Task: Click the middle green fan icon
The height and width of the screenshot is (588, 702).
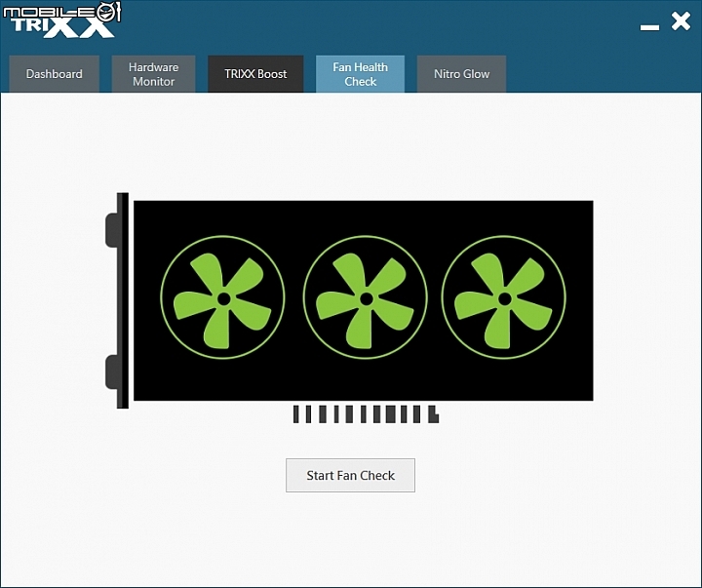Action: (x=366, y=297)
